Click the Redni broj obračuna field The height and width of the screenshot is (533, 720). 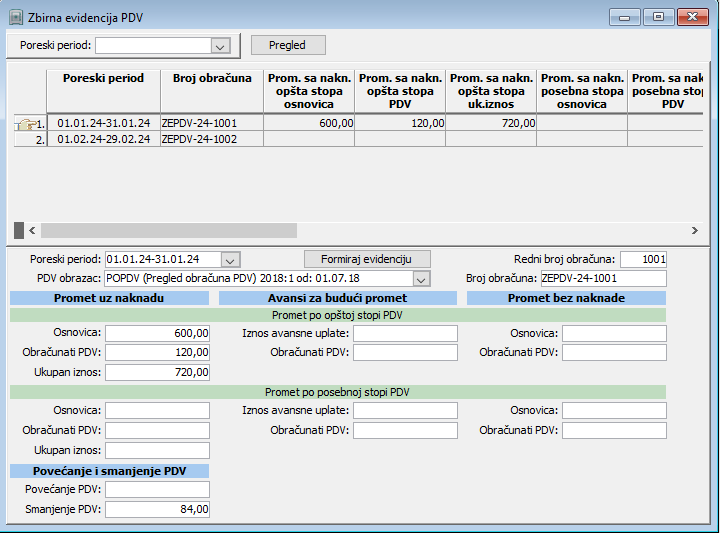point(642,259)
